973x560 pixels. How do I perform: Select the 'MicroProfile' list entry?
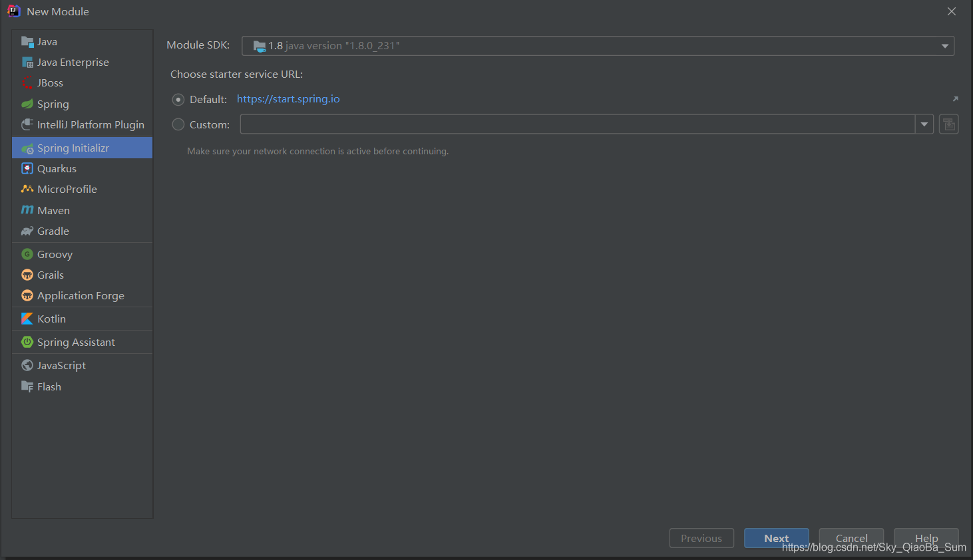coord(83,190)
